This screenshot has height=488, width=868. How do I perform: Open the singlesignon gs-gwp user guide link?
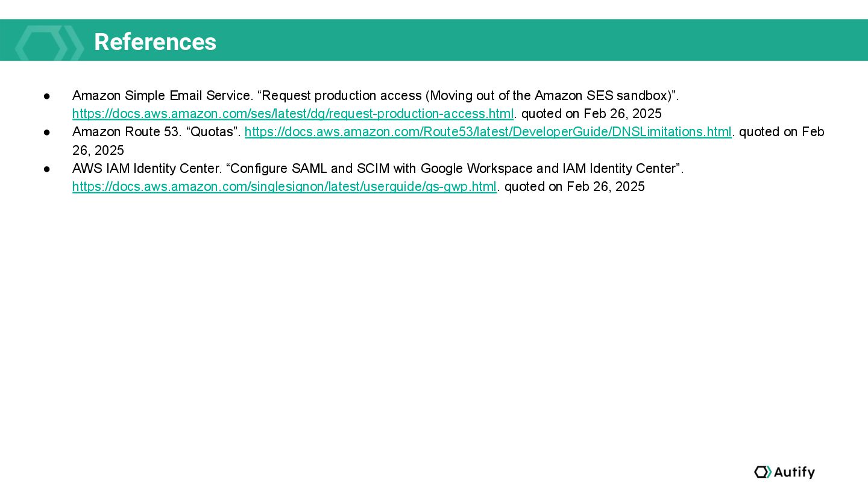point(284,187)
